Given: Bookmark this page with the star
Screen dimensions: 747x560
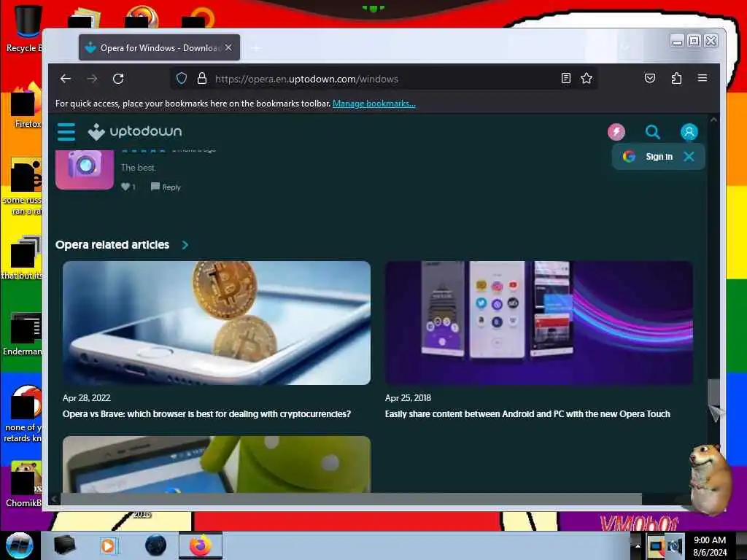Looking at the screenshot, I should (587, 78).
